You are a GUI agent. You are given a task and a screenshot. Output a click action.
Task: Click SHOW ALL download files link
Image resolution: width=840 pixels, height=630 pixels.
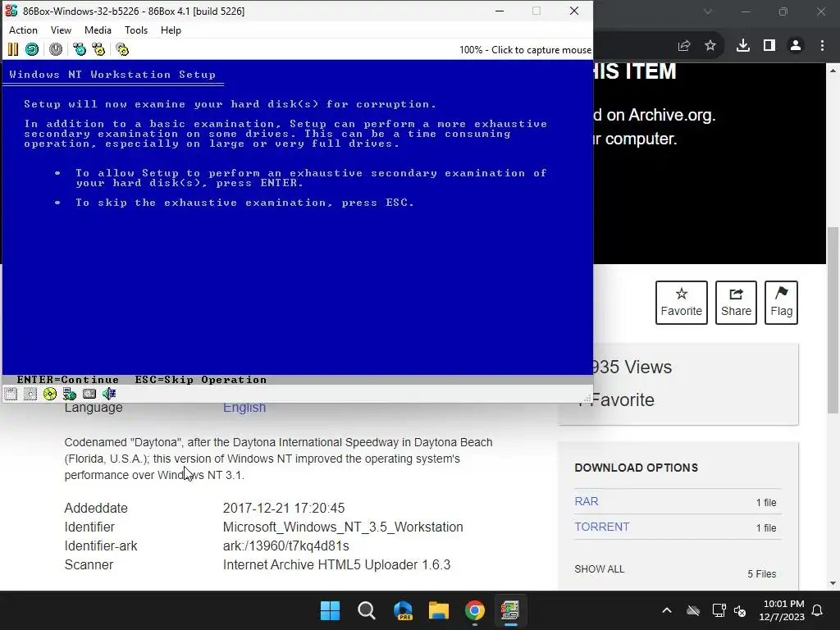[600, 569]
